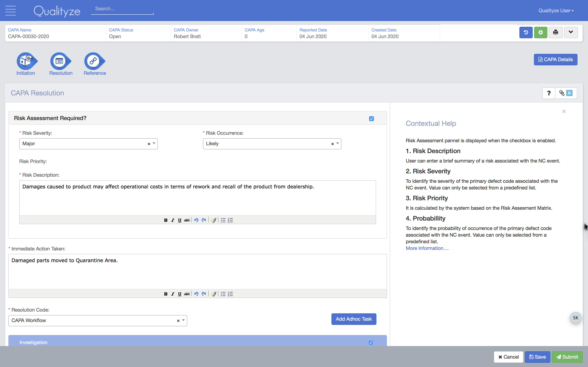Toggle bold in Risk Description editor
Screen dimensions: 588x367
pyautogui.click(x=166, y=220)
